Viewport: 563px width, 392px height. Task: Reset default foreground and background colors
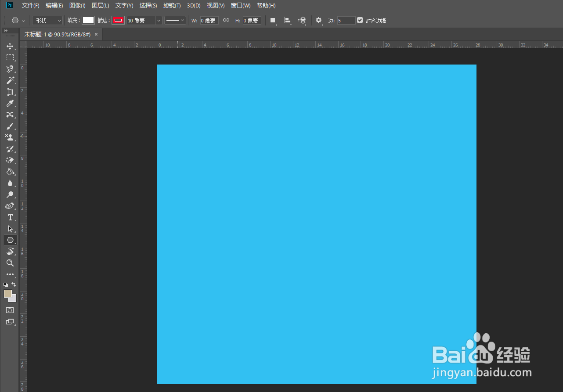coord(6,285)
